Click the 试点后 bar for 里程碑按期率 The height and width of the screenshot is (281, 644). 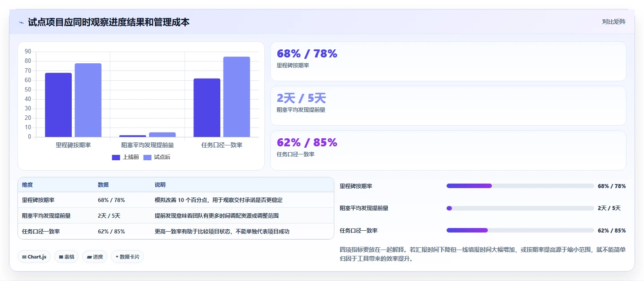(88, 100)
